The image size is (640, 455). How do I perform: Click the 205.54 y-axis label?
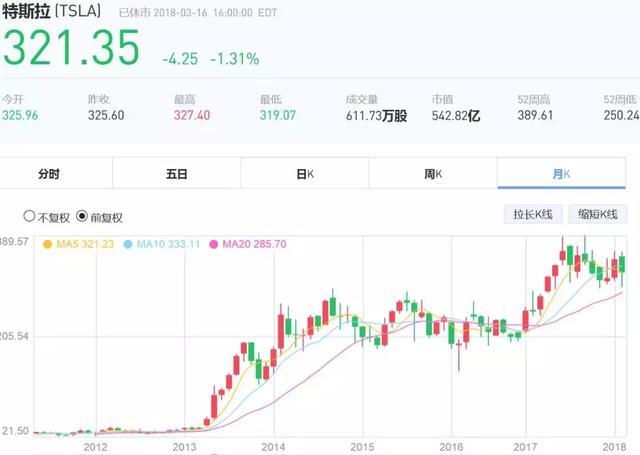coord(14,337)
